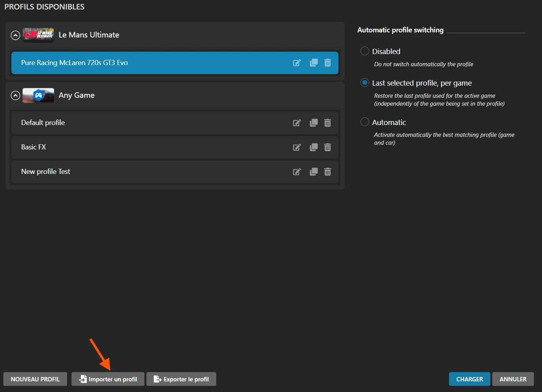Image resolution: width=542 pixels, height=392 pixels.
Task: Delete the Basic FX profile
Action: click(x=327, y=147)
